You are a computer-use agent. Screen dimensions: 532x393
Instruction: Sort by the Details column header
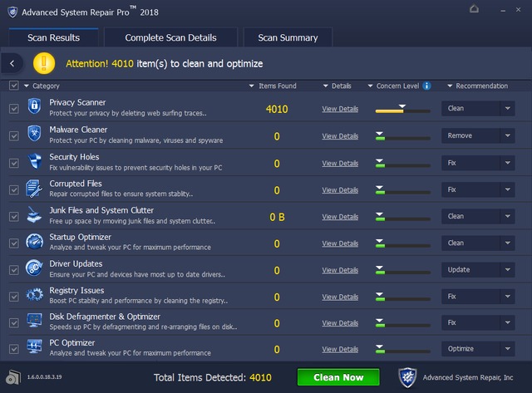coord(337,86)
